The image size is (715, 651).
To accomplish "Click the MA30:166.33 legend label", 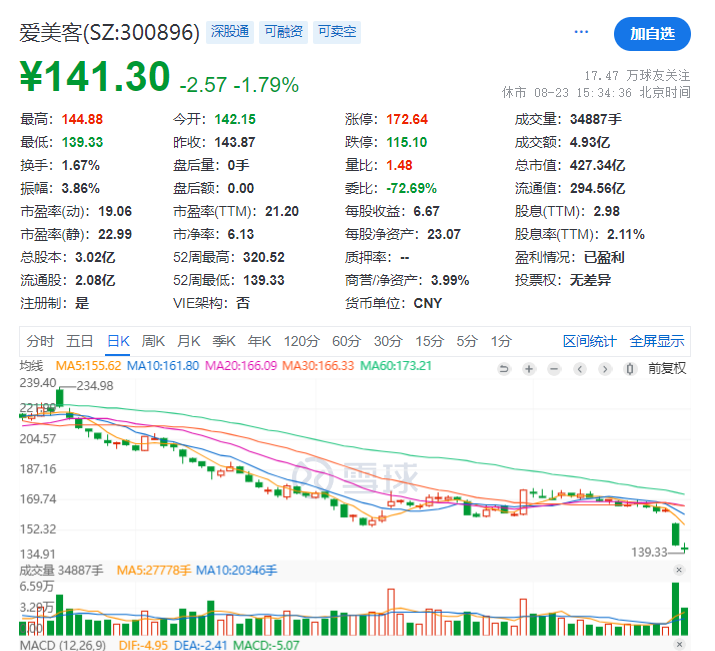I will pyautogui.click(x=318, y=366).
